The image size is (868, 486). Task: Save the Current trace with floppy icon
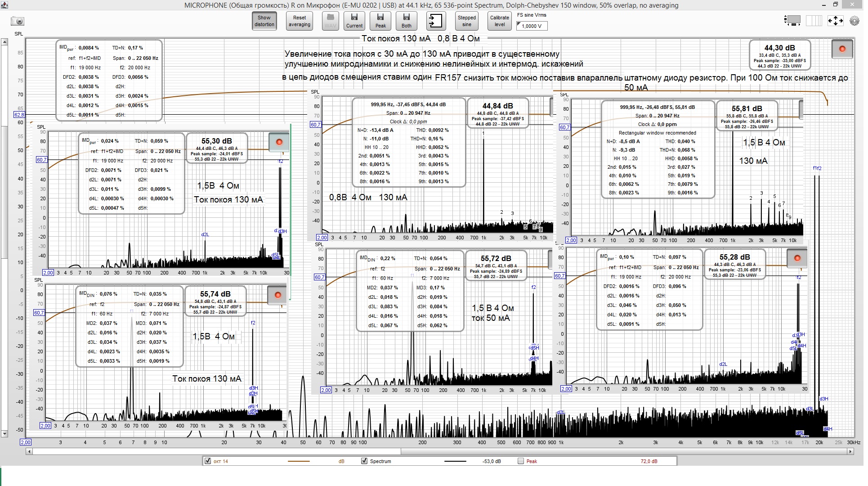354,21
